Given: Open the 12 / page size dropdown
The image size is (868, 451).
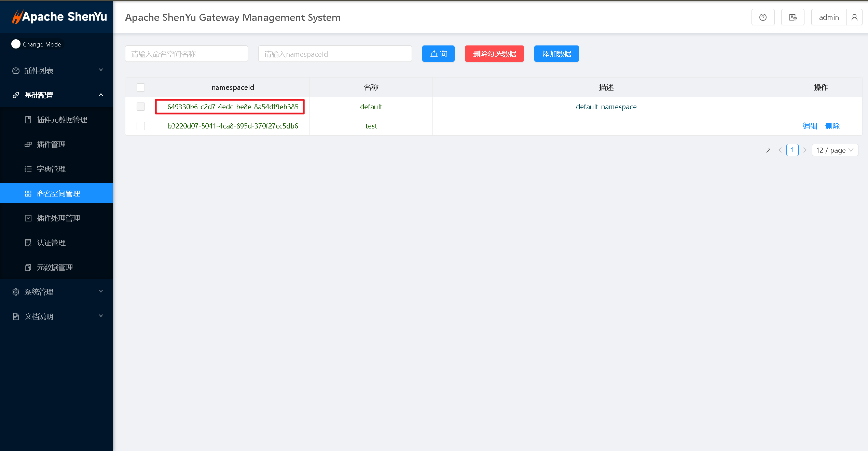Looking at the screenshot, I should point(835,150).
